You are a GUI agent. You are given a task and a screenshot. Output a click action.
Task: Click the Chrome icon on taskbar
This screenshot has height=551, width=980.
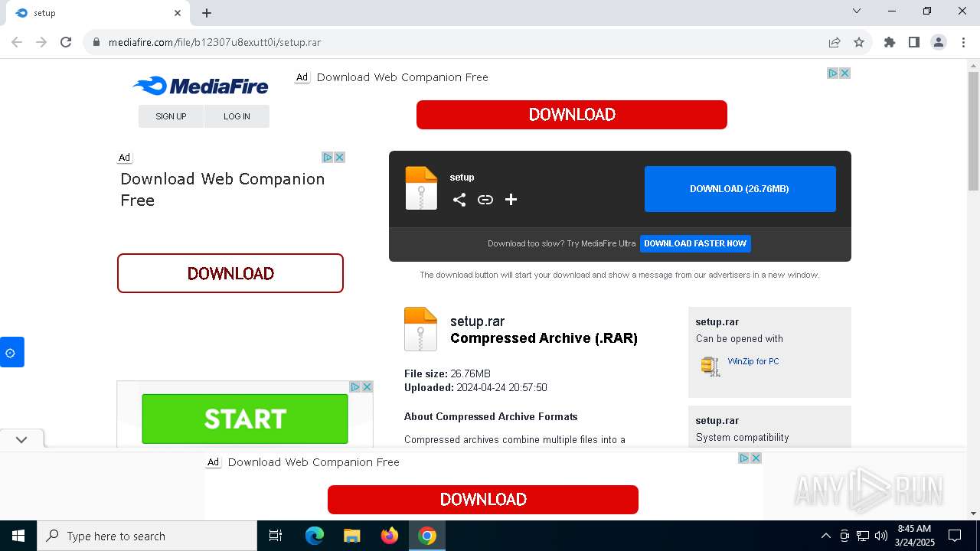427,536
